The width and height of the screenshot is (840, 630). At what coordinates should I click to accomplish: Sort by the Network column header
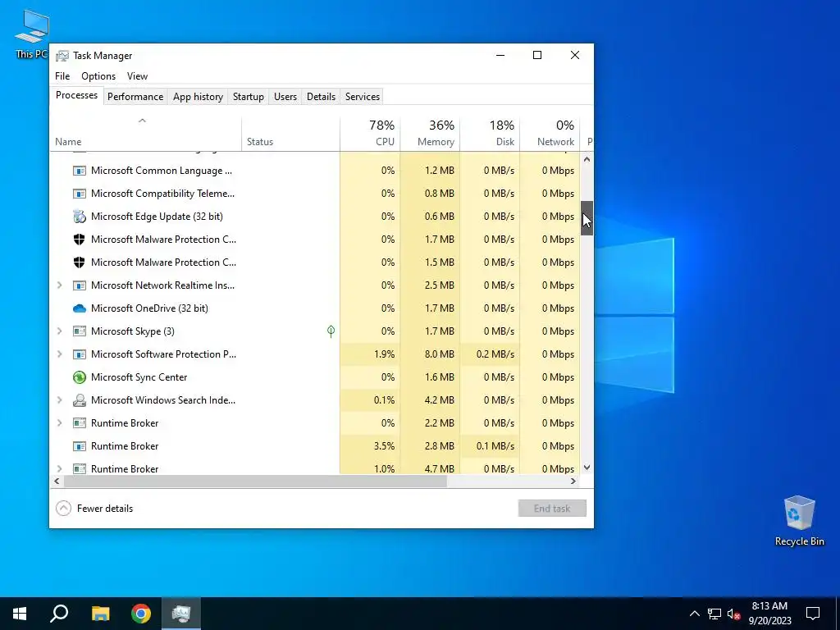550,134
